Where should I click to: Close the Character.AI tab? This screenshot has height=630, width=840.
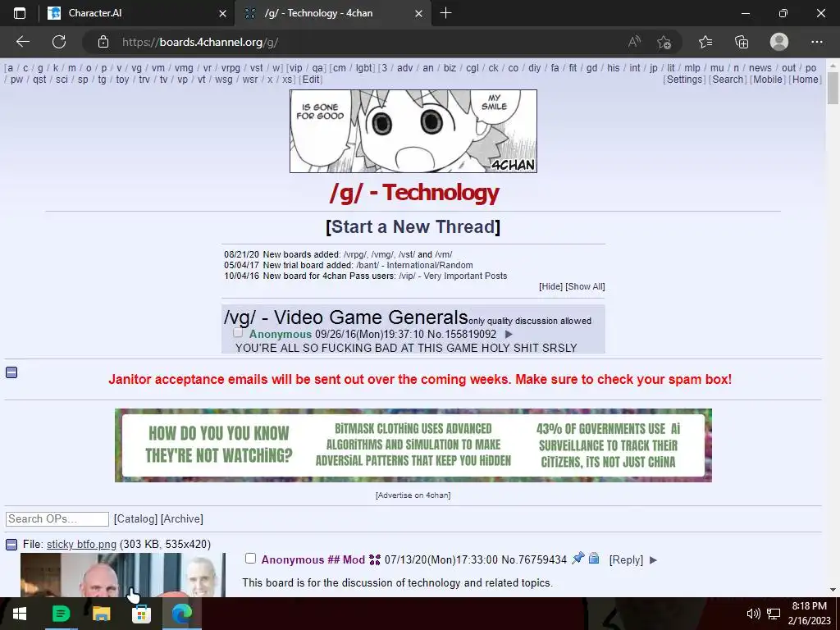222,13
